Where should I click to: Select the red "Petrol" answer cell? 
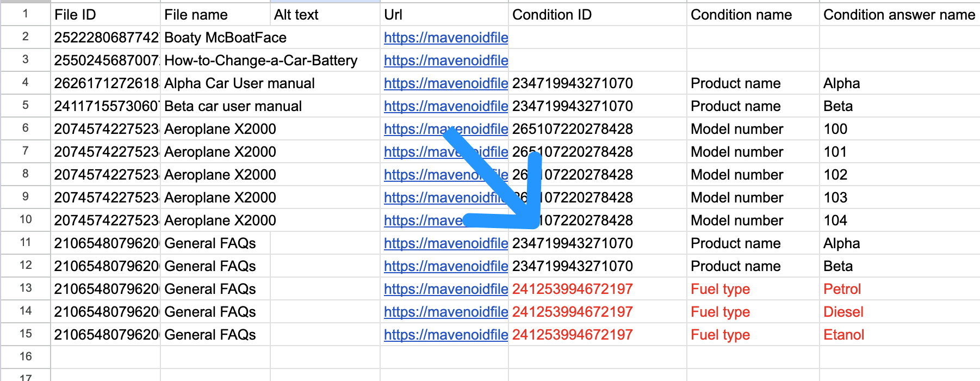pyautogui.click(x=899, y=289)
